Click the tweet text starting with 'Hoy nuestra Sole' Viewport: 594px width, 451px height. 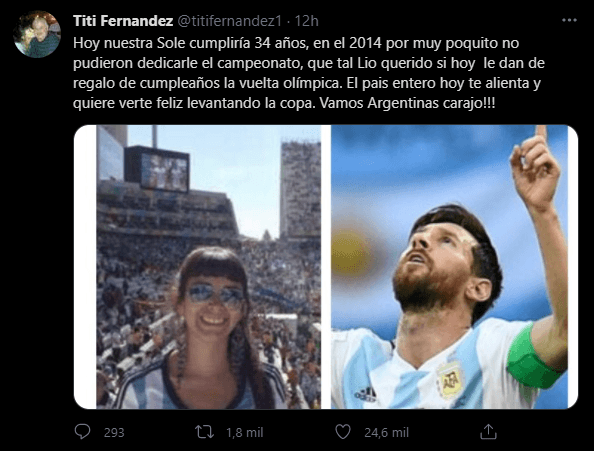309,73
